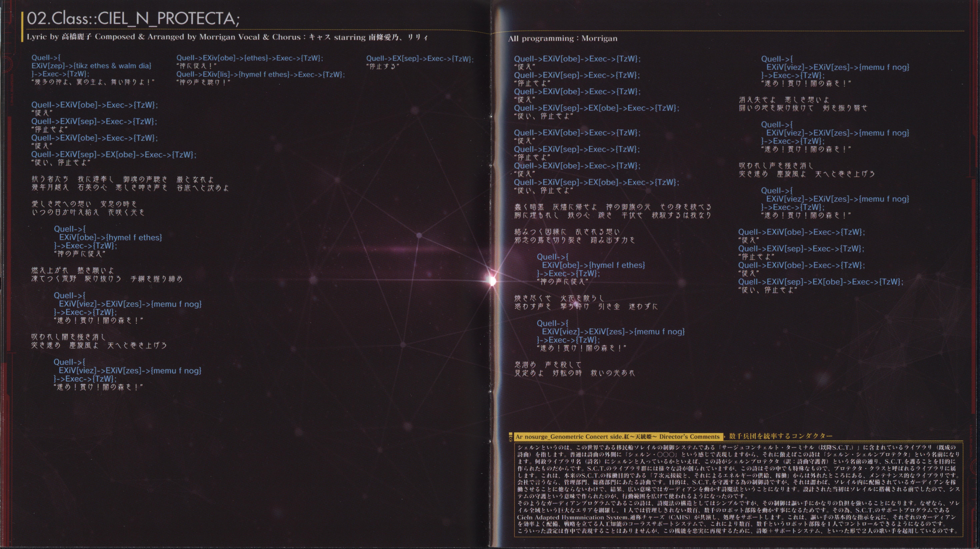Viewport: 980px width, 549px height.
Task: Click the lyric line starting with "抗う者たち"
Action: [122, 179]
